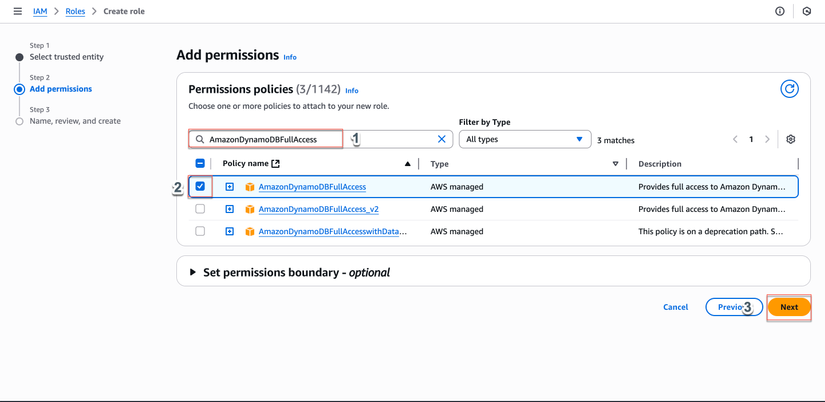This screenshot has height=402, width=825.
Task: Clear the policy search field
Action: [x=441, y=139]
